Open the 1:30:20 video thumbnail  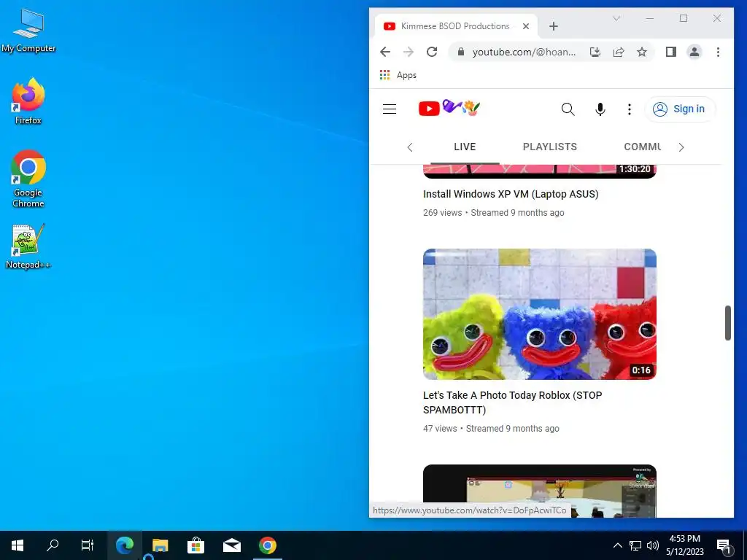click(x=539, y=171)
